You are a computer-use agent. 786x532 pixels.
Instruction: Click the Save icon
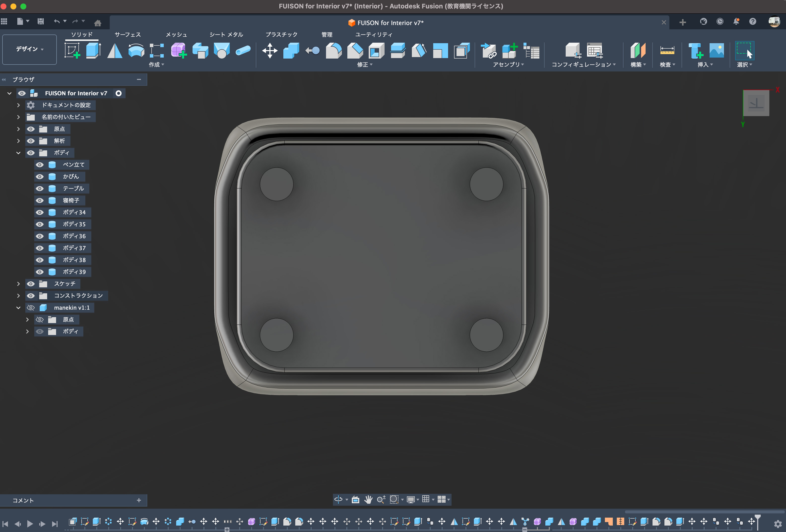(41, 22)
